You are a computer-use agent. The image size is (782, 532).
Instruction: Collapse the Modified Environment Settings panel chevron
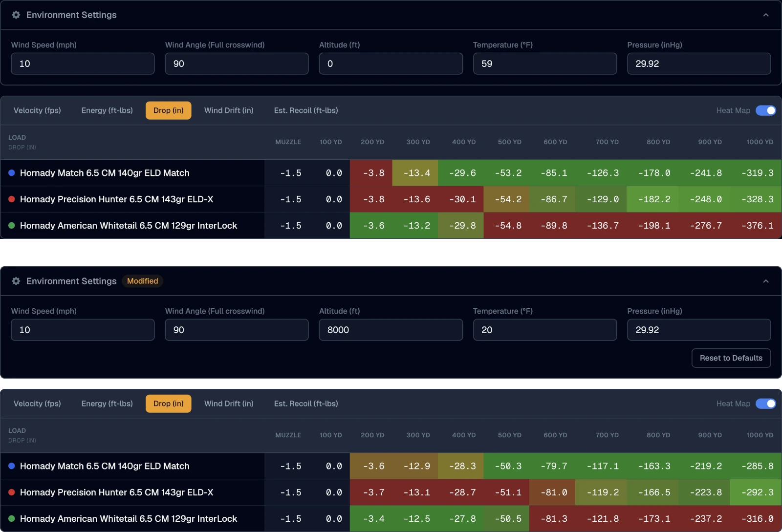click(x=766, y=281)
